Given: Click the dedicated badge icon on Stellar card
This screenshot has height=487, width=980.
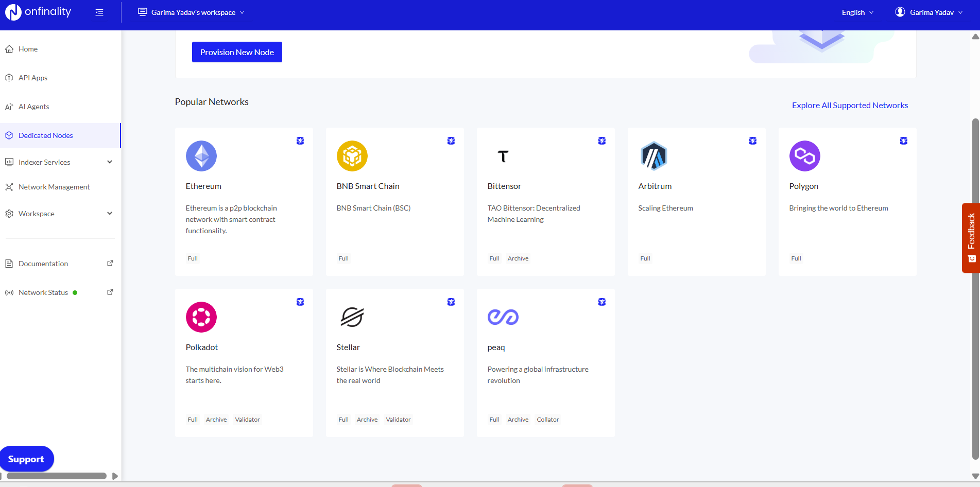Looking at the screenshot, I should coord(451,302).
